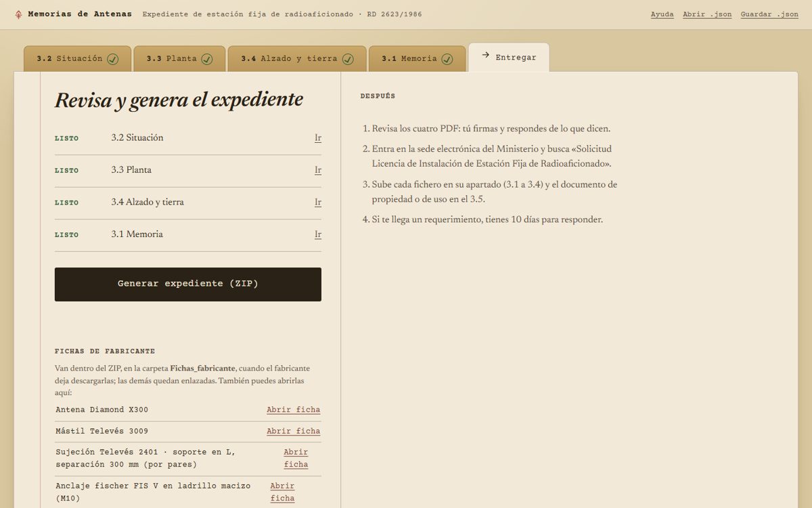Select the 3.4 Alzado y tierra tab
The height and width of the screenshot is (508, 812).
[x=297, y=59]
